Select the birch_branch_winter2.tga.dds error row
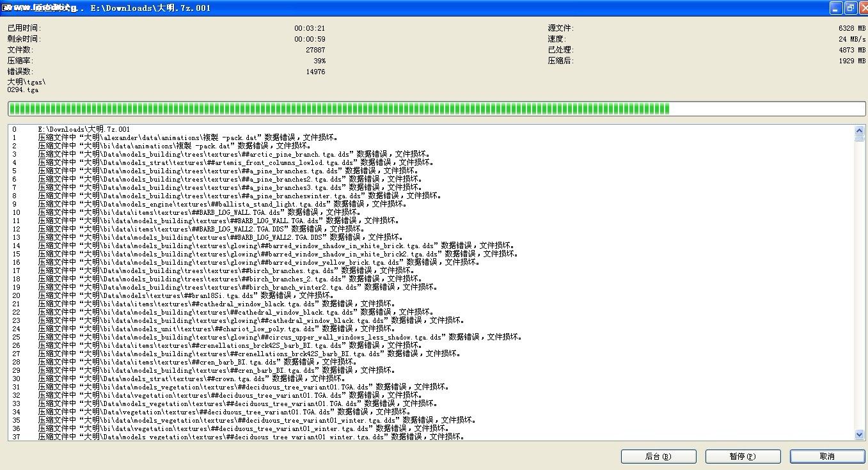The width and height of the screenshot is (868, 470). pos(231,287)
